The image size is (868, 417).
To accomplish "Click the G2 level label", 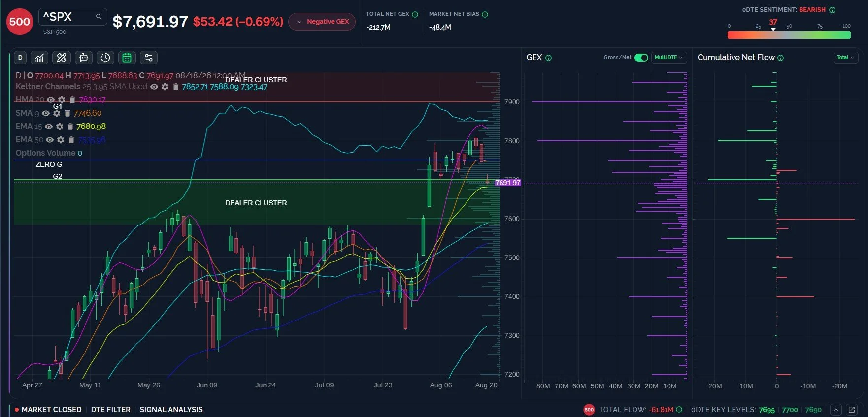I will [58, 176].
